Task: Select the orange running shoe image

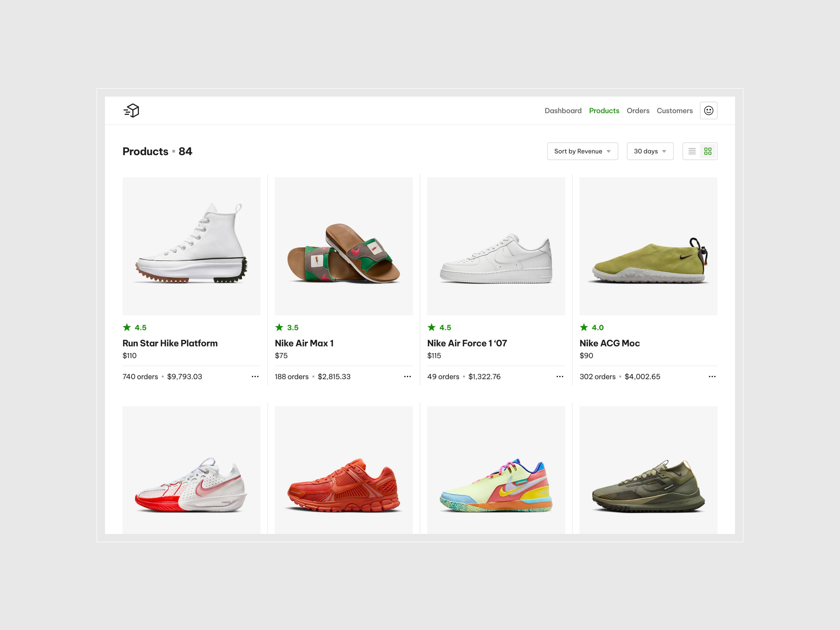Action: pyautogui.click(x=344, y=470)
